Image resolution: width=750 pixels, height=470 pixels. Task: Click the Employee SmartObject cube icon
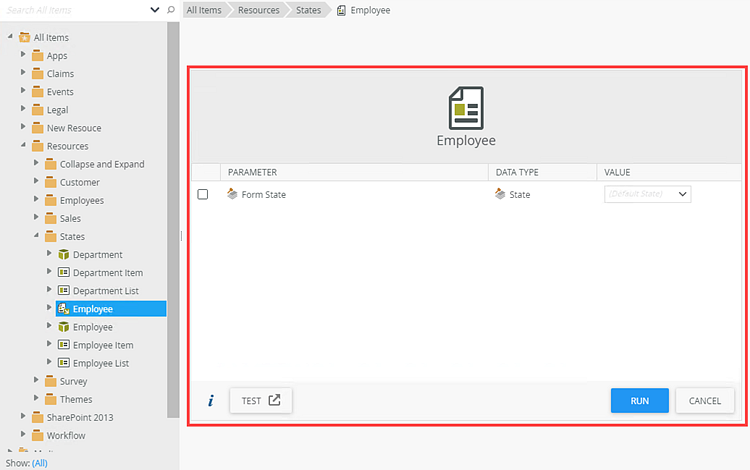coord(63,327)
